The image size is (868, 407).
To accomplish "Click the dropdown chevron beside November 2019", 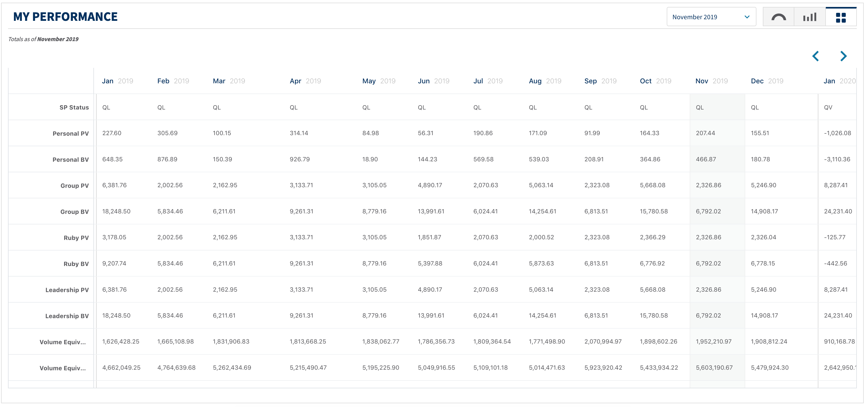I will [747, 17].
